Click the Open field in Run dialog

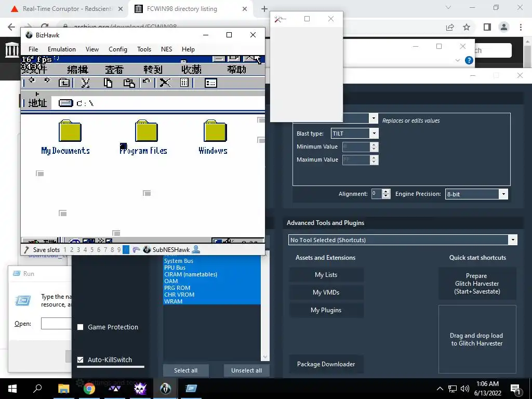point(56,324)
